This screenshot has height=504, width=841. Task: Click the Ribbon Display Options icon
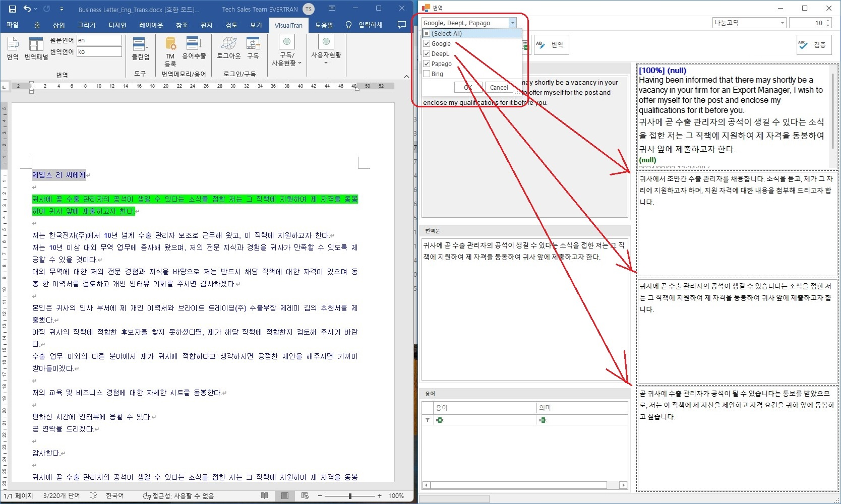[332, 9]
